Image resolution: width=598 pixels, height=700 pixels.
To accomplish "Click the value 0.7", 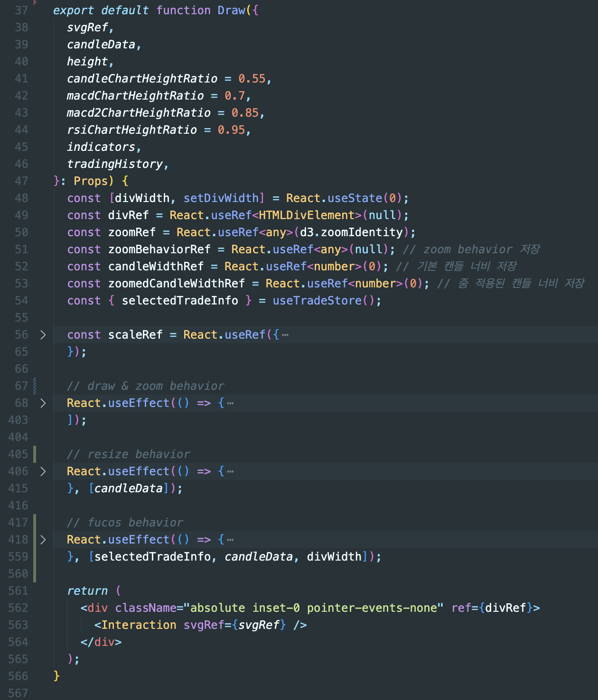I will click(235, 96).
